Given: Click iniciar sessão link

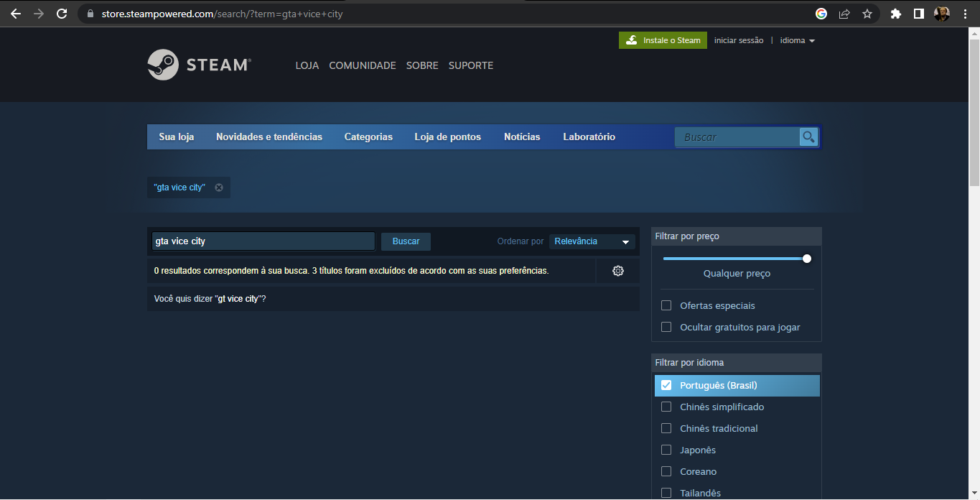Looking at the screenshot, I should 739,40.
